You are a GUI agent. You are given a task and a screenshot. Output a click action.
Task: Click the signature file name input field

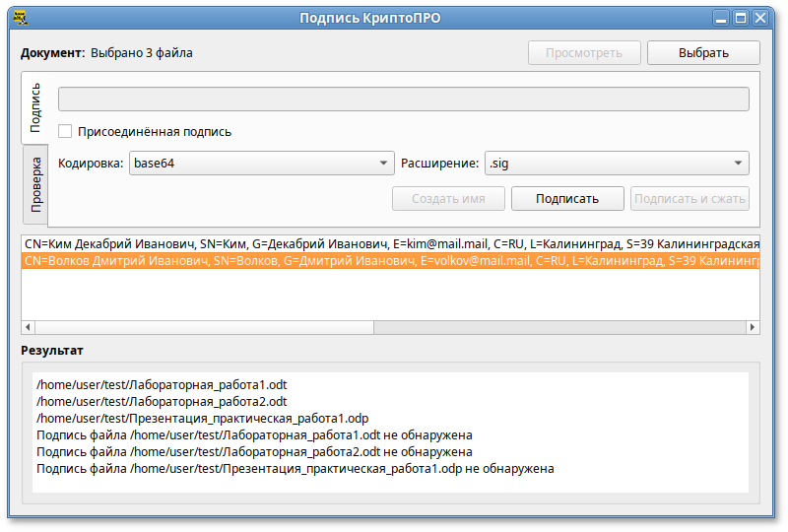(x=403, y=100)
